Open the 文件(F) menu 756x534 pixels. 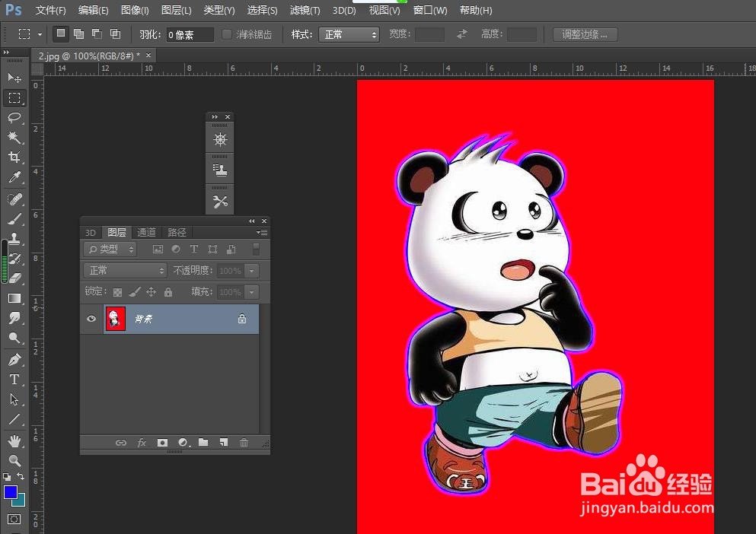pyautogui.click(x=50, y=10)
